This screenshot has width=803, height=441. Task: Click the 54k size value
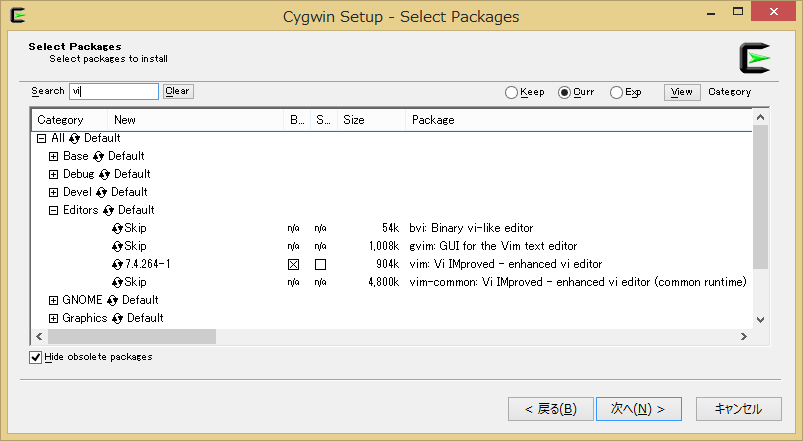click(390, 228)
